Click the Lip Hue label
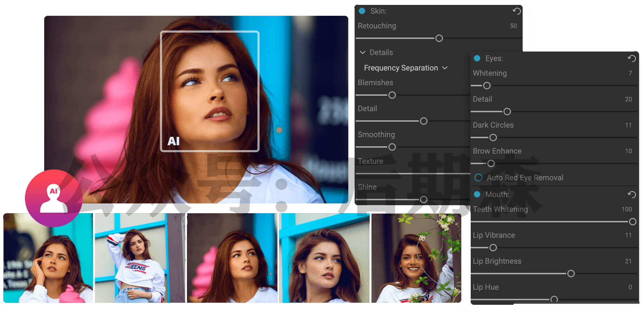The height and width of the screenshot is (316, 644). 486,287
